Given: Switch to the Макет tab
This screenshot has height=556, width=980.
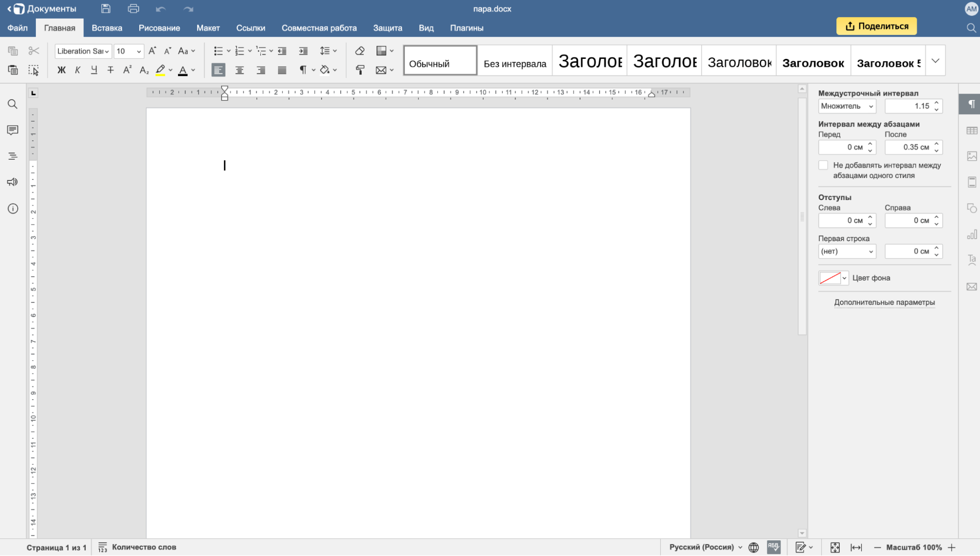Looking at the screenshot, I should (208, 28).
